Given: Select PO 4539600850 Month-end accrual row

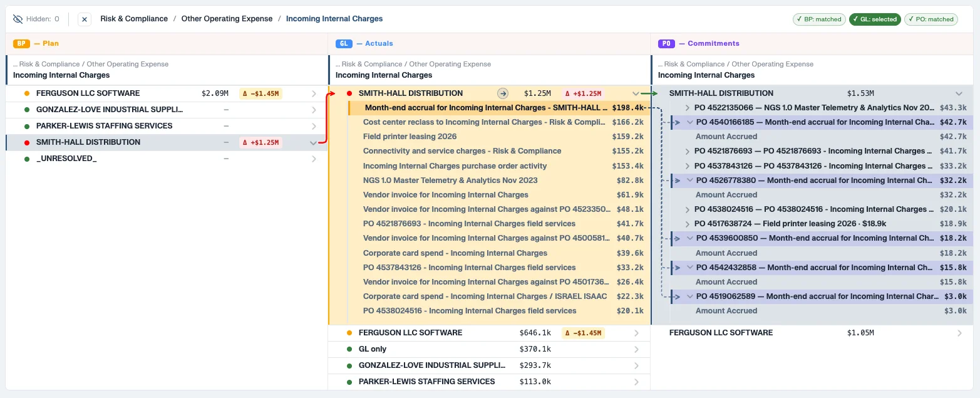Looking at the screenshot, I should [822, 238].
